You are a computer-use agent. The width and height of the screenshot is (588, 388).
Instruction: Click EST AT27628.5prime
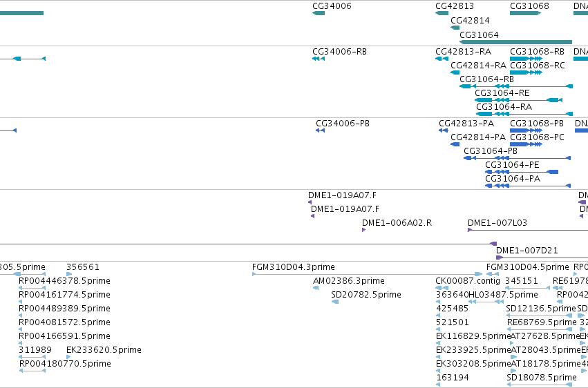pyautogui.click(x=545, y=337)
